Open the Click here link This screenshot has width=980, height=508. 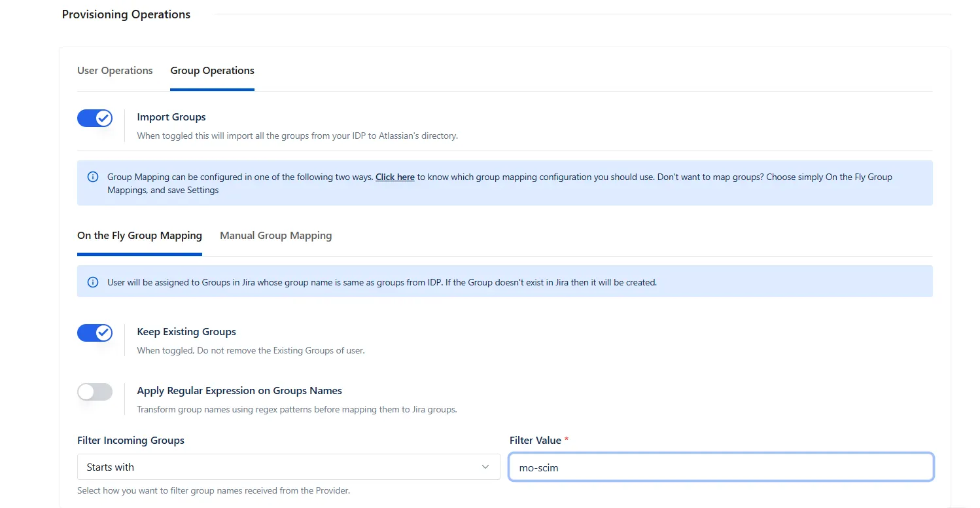[395, 177]
